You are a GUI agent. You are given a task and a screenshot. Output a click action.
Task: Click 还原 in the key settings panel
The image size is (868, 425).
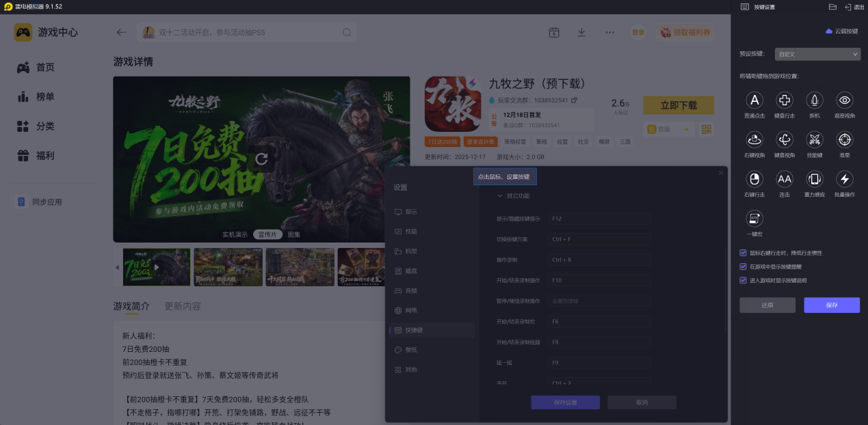tap(767, 305)
